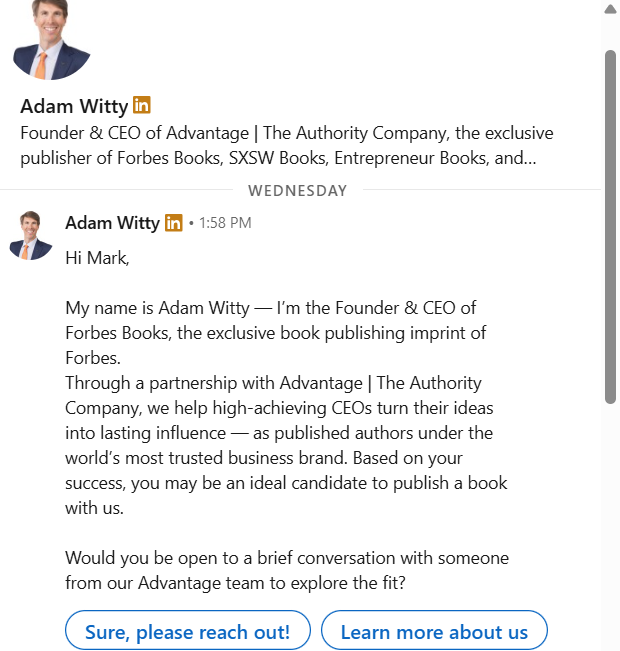The width and height of the screenshot is (620, 651).
Task: Click the 1:58 PM message timestamp
Action: coord(225,223)
